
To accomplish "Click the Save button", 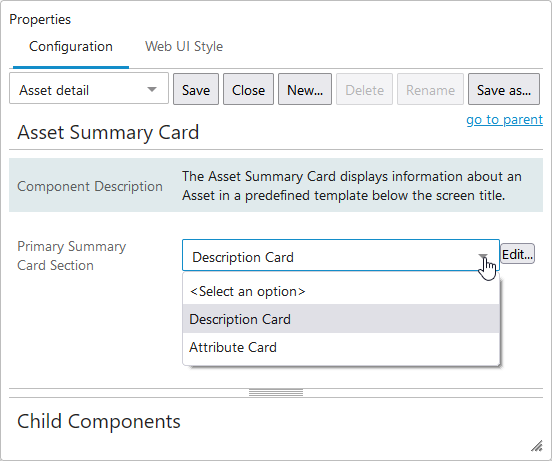I will click(196, 89).
